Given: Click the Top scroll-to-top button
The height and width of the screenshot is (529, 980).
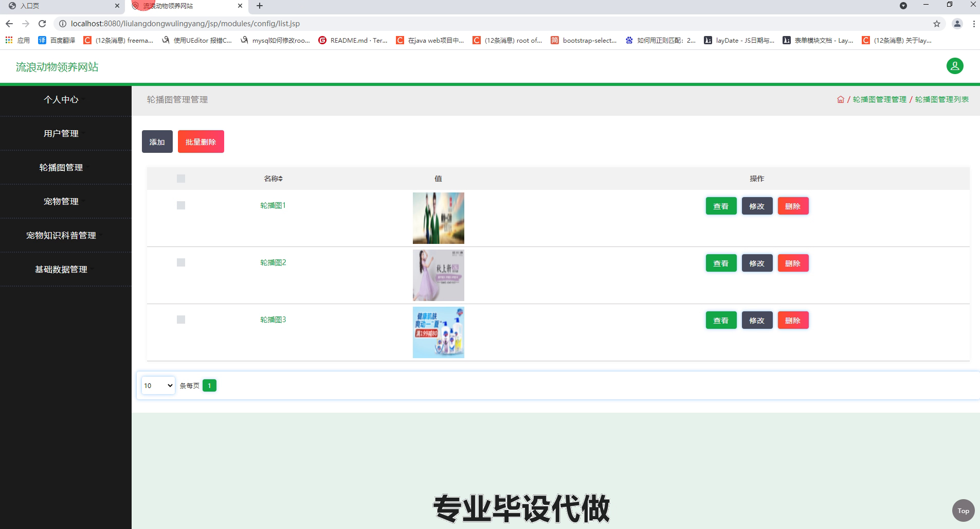Looking at the screenshot, I should tap(963, 510).
